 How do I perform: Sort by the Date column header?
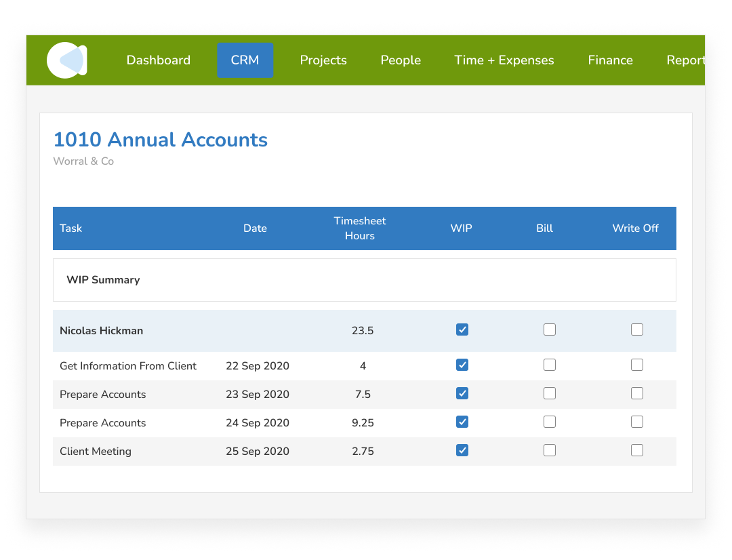tap(255, 228)
